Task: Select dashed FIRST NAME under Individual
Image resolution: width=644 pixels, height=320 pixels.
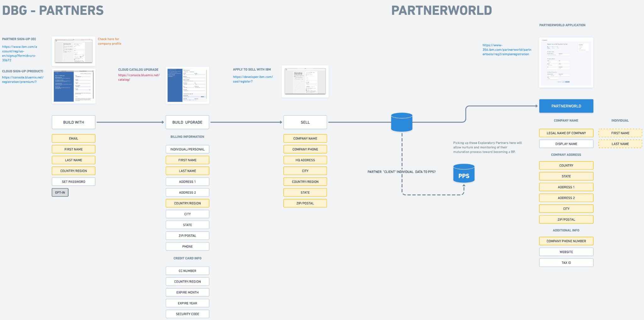Action: [620, 133]
